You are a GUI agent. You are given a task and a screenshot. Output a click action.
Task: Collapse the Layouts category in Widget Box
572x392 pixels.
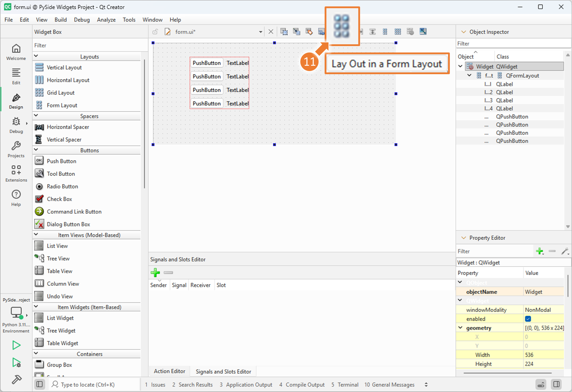[x=36, y=56]
